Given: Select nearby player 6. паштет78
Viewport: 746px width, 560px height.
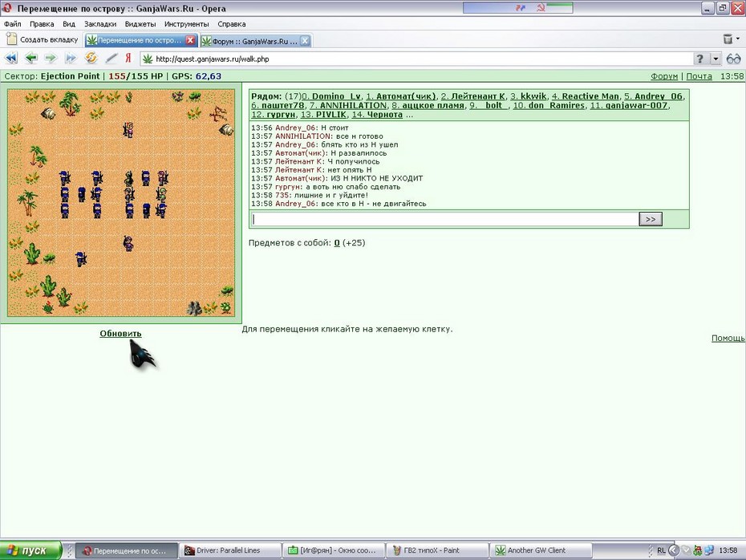Looking at the screenshot, I should (278, 105).
